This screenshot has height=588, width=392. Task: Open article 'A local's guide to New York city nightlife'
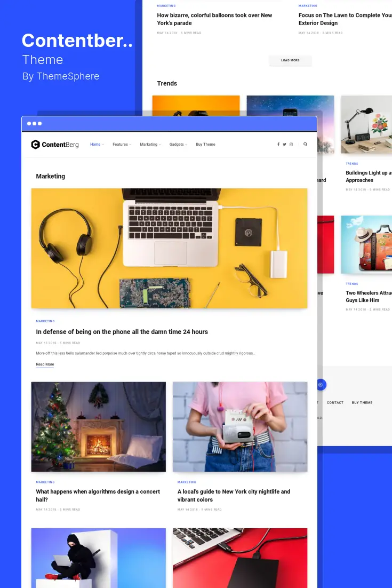tap(234, 495)
